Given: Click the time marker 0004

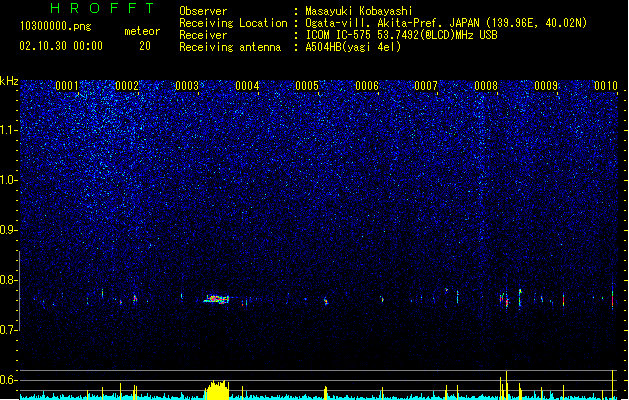Looking at the screenshot, I should [x=247, y=86].
